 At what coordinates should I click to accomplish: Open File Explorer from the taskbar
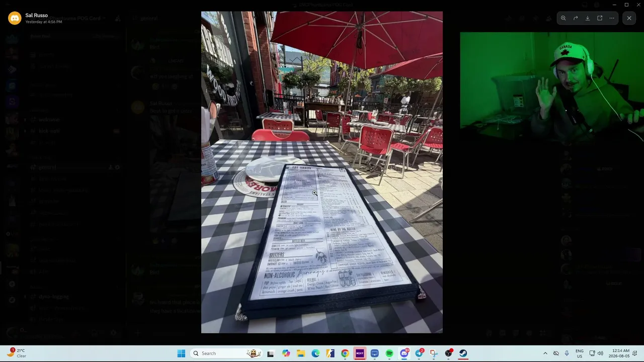tap(300, 353)
